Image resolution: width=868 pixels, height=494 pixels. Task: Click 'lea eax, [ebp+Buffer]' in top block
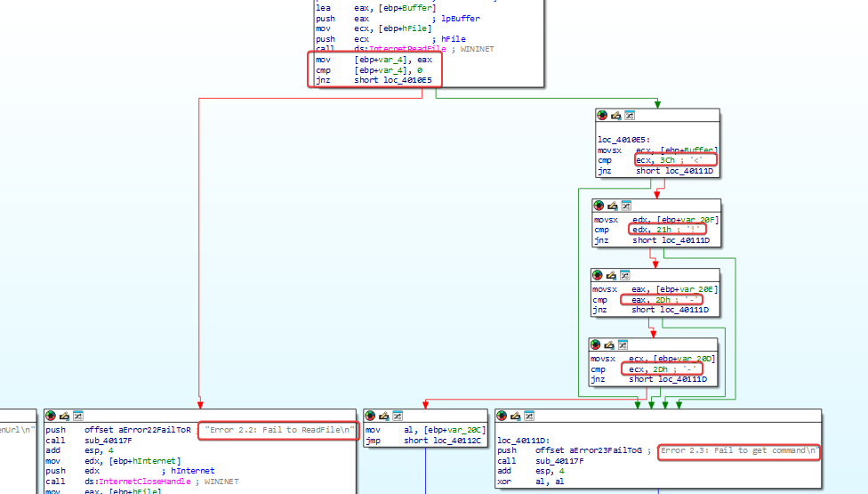(376, 8)
